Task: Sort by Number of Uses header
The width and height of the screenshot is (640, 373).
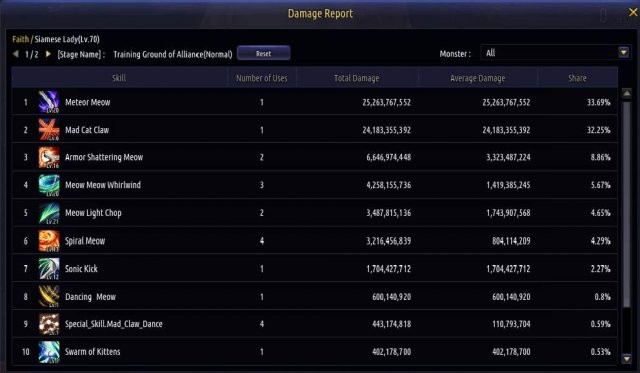Action: (262, 78)
